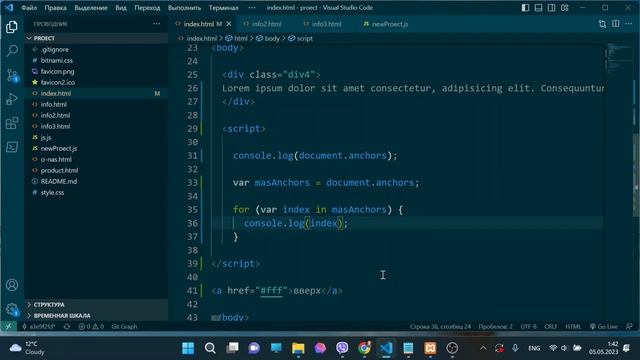The height and width of the screenshot is (360, 640).
Task: Open script breadcrumb dropdown
Action: (300, 38)
